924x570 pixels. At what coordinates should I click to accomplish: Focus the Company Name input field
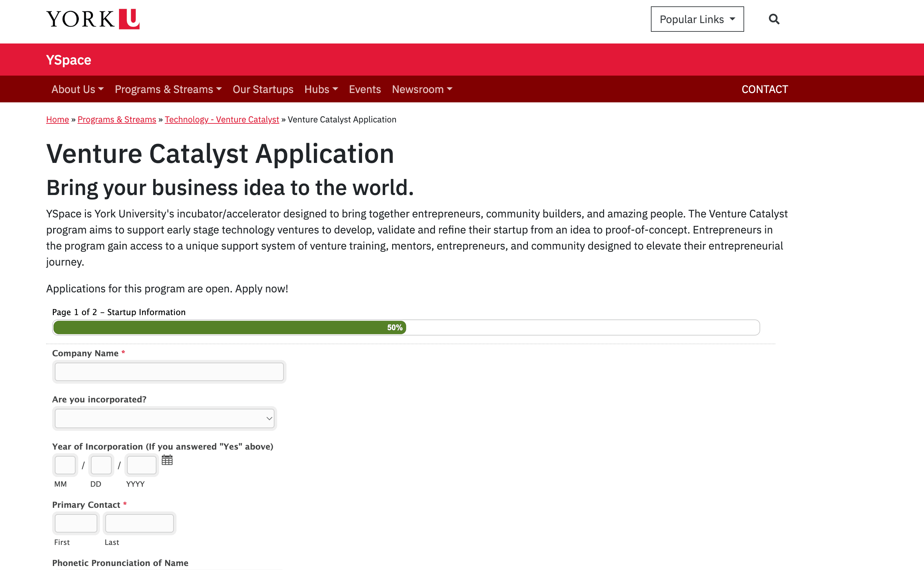tap(169, 372)
